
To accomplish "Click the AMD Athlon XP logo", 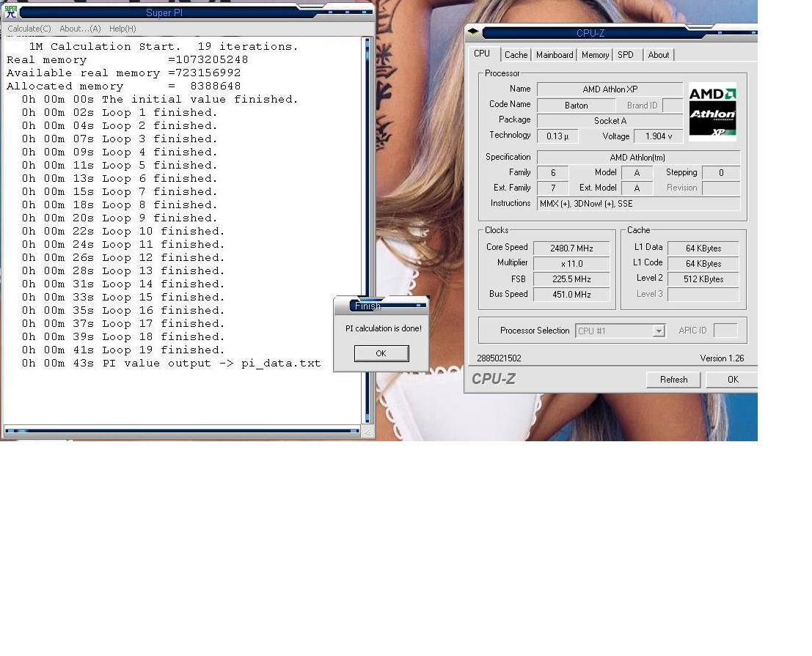I will pos(712,112).
